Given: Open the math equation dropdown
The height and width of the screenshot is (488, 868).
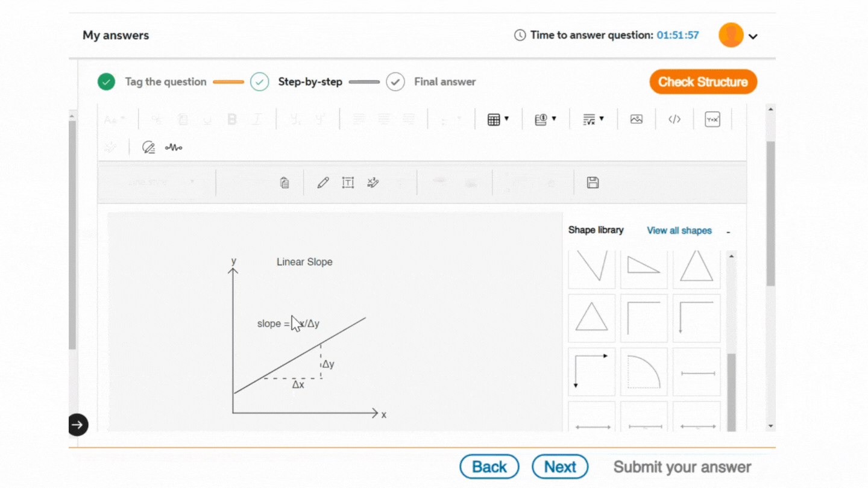Looking at the screenshot, I should click(594, 119).
